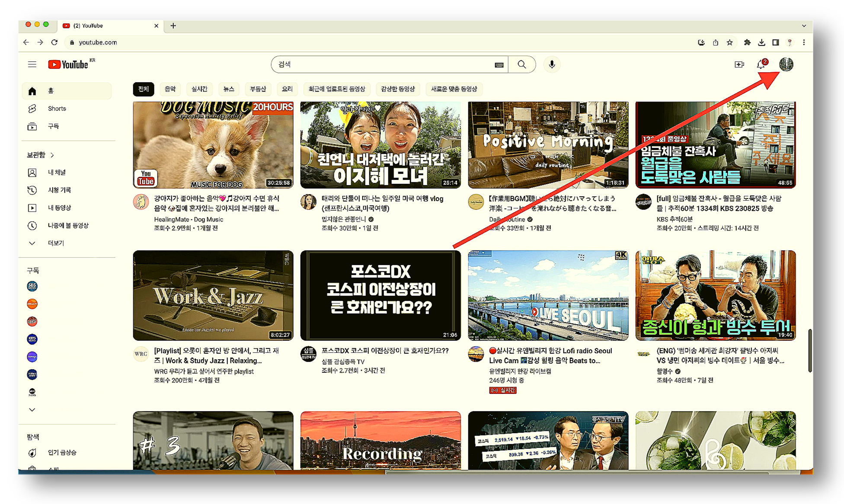Screen dimensions: 844x504
Task: Open the tab list dropdown arrow
Action: pyautogui.click(x=804, y=26)
